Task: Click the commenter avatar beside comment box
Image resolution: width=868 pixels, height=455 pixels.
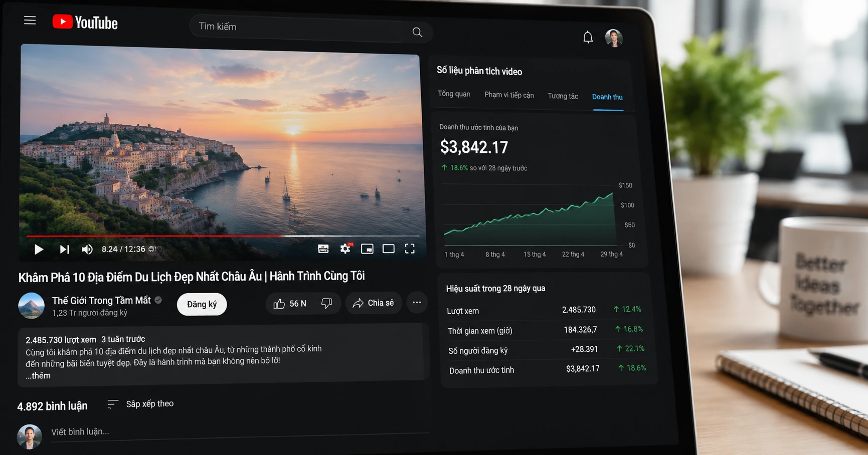Action: pyautogui.click(x=30, y=436)
